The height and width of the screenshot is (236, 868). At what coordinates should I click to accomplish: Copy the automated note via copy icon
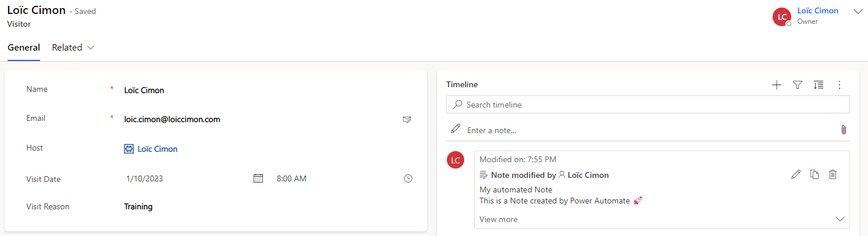pyautogui.click(x=814, y=174)
